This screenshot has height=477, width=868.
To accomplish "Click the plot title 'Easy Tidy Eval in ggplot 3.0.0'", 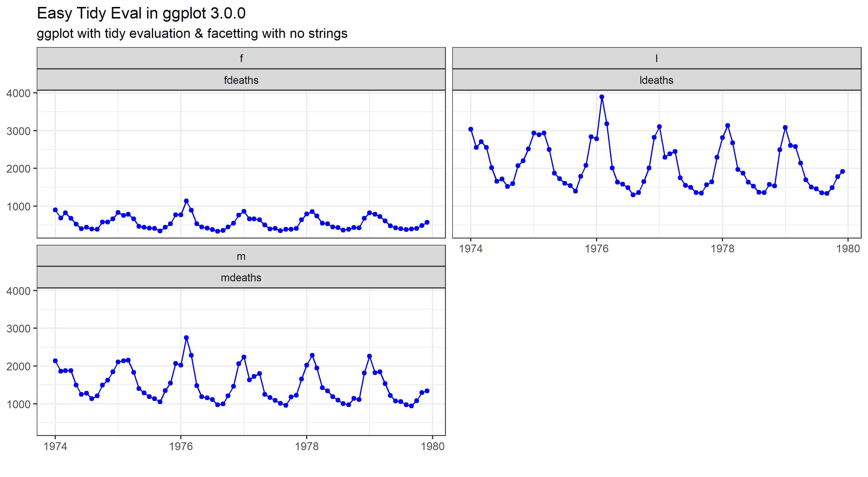I will pyautogui.click(x=141, y=14).
